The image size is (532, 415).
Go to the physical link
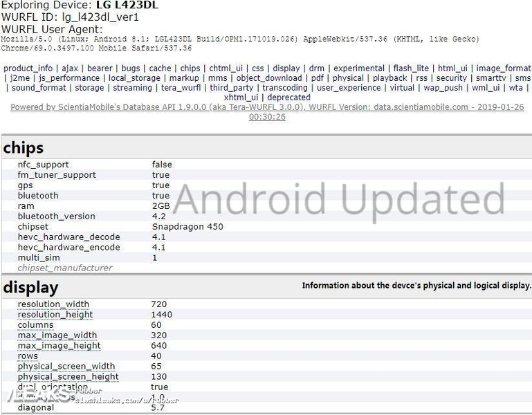[x=348, y=78]
